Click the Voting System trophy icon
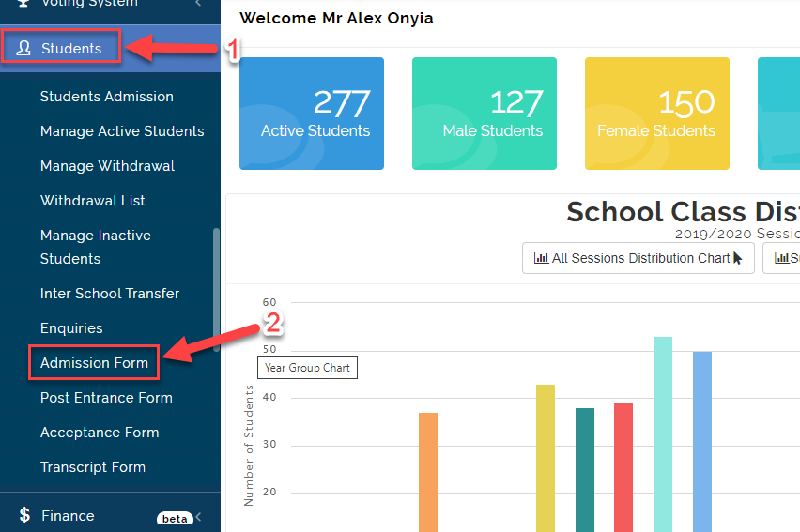800x532 pixels. (23, 3)
